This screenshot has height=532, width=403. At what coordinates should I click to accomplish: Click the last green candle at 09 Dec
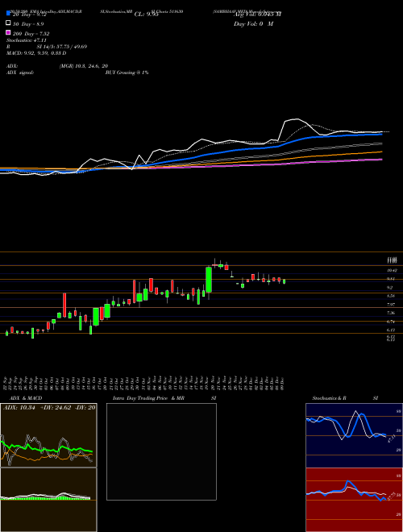[285, 281]
